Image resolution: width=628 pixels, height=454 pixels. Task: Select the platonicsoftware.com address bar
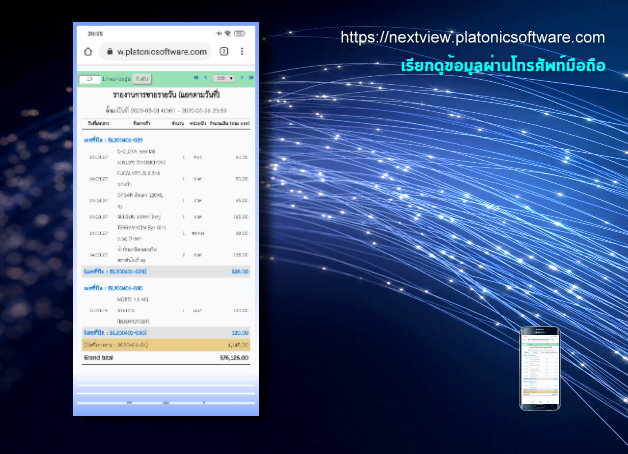pyautogui.click(x=155, y=52)
